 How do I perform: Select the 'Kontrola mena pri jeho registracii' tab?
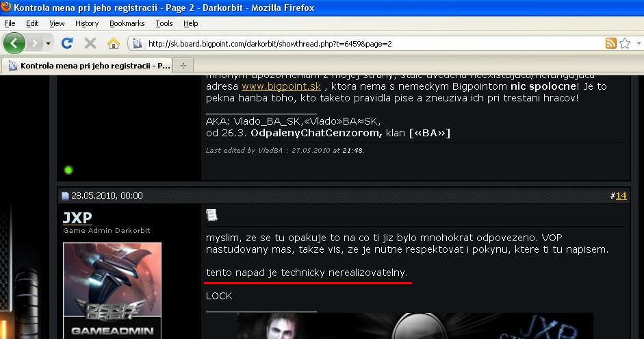pyautogui.click(x=89, y=66)
